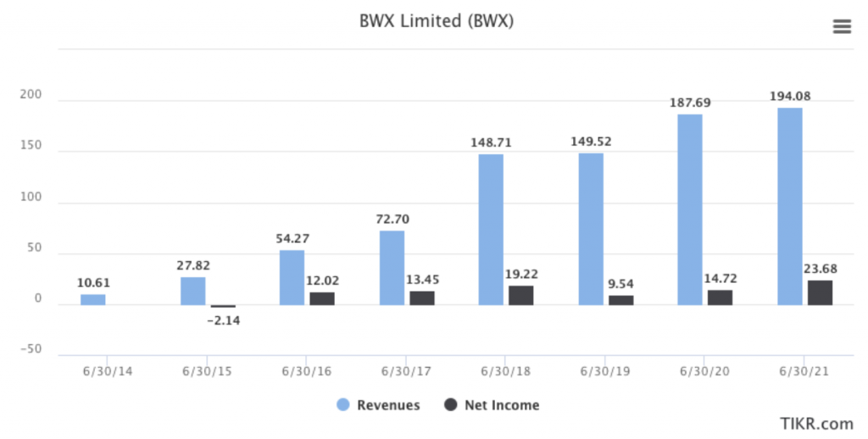
Task: Click the 19.22 data label
Action: pos(521,274)
